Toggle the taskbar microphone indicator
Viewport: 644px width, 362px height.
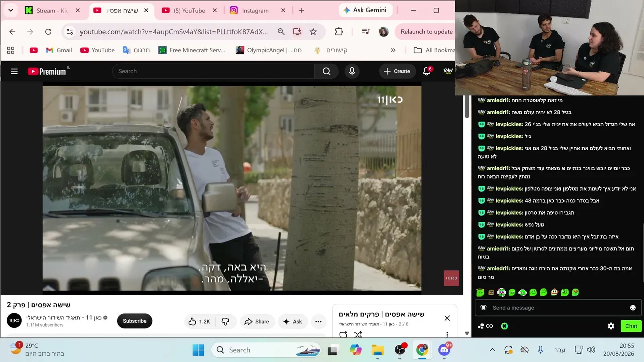(540, 350)
